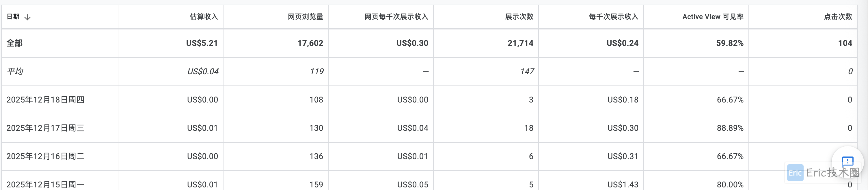Select the 2025年12月15日周一 row
Screen dimensions: 868x190
click(x=46, y=184)
